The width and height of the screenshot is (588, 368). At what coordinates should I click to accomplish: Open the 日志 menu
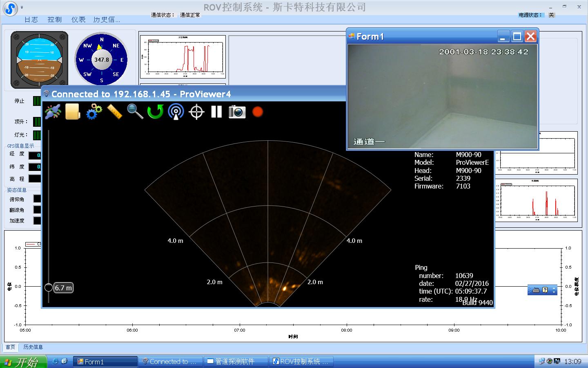click(x=31, y=20)
